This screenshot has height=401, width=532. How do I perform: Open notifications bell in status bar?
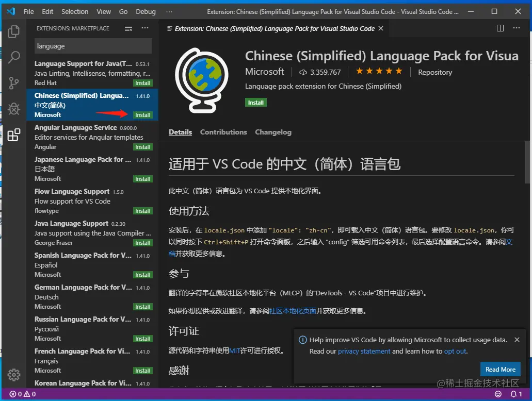(x=516, y=394)
